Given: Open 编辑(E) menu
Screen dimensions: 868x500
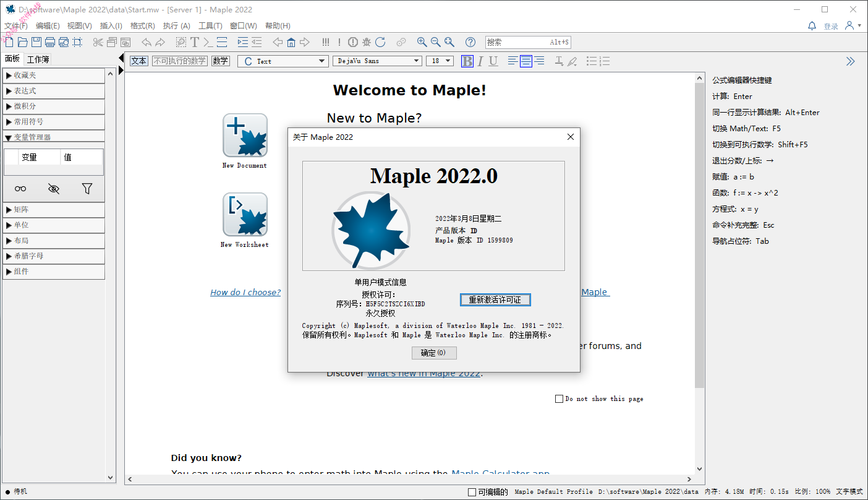Looking at the screenshot, I should (x=48, y=26).
